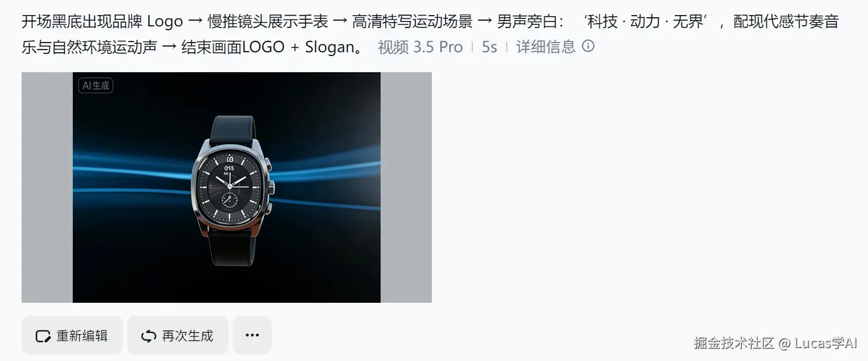Click the loop arrows icon in 再次生成
Viewport: 868px width, 361px height.
[x=149, y=336]
